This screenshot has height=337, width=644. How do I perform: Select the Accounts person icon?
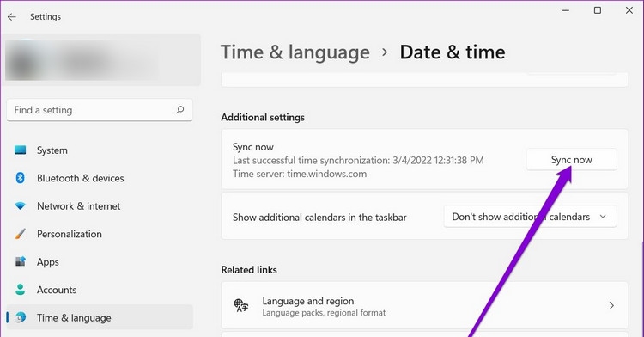[x=20, y=290]
